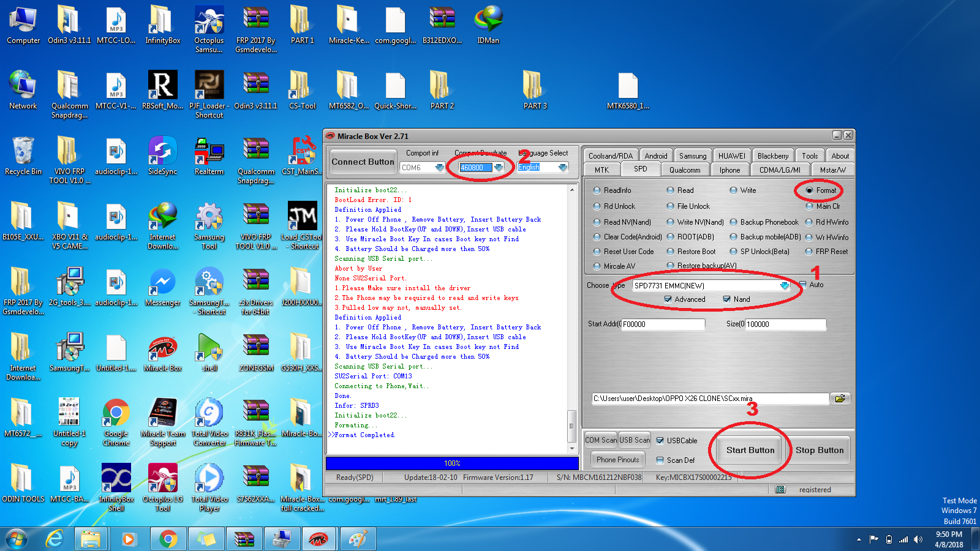This screenshot has height=551, width=980.
Task: Click the Start Addr input field
Action: tap(663, 324)
